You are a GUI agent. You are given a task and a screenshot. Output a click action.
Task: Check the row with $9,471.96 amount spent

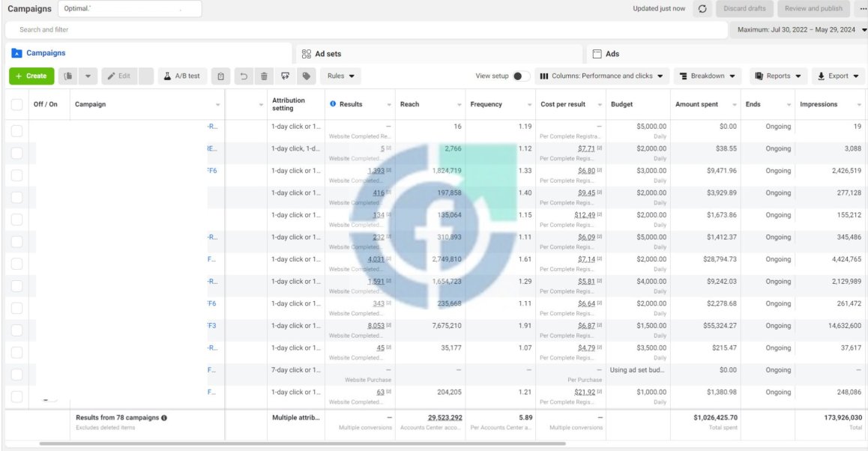pos(17,175)
